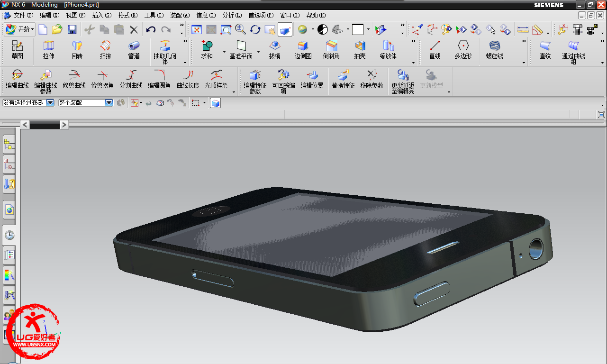This screenshot has height=364, width=607.
Task: Toggle the shaded rendering style button
Action: tap(302, 30)
